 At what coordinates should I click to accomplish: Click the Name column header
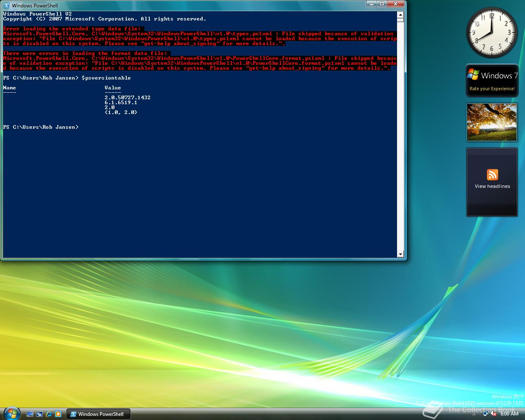(x=9, y=88)
